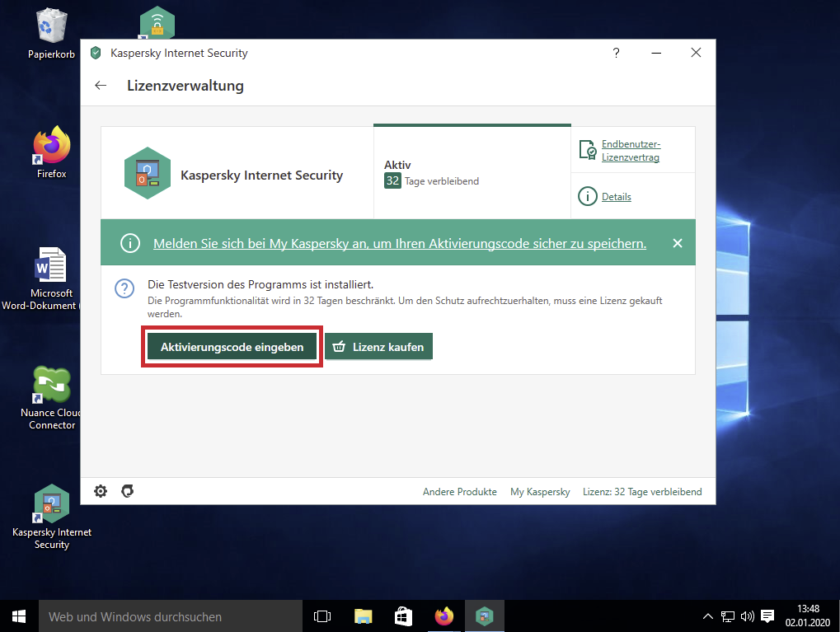
Task: Expand hidden system tray icons
Action: [707, 616]
